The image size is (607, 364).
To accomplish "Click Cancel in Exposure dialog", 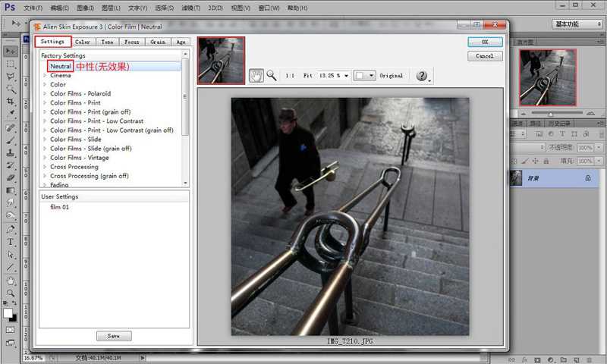I will (485, 56).
